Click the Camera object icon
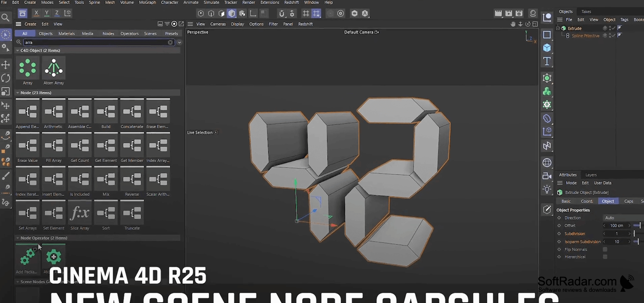This screenshot has height=303, width=644. click(547, 176)
